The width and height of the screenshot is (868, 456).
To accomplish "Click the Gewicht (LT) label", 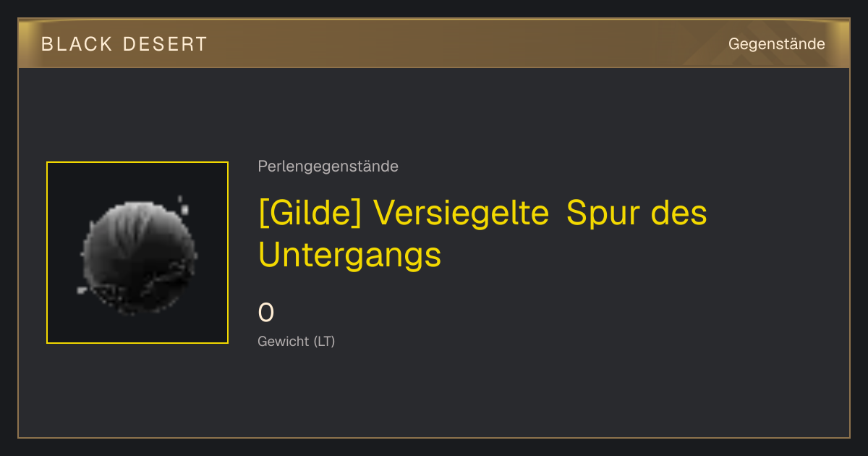I will (x=297, y=341).
